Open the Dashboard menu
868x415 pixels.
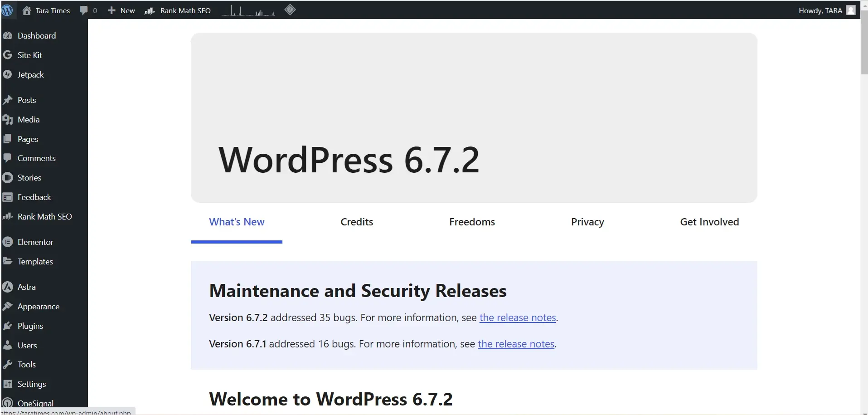click(x=37, y=35)
